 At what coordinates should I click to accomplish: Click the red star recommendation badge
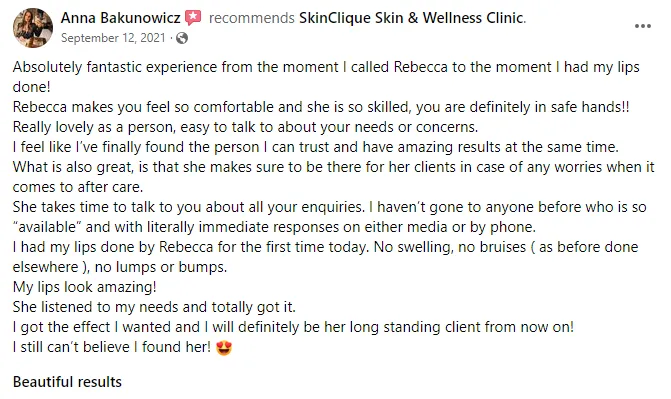(x=193, y=18)
